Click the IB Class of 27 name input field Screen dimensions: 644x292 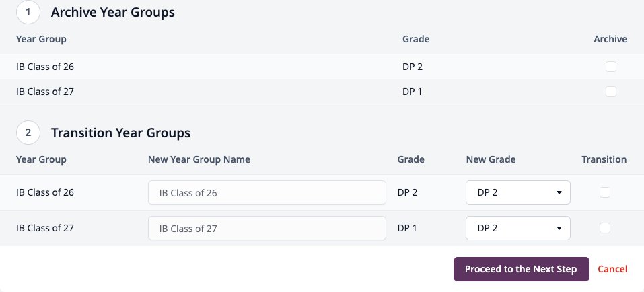tap(267, 228)
